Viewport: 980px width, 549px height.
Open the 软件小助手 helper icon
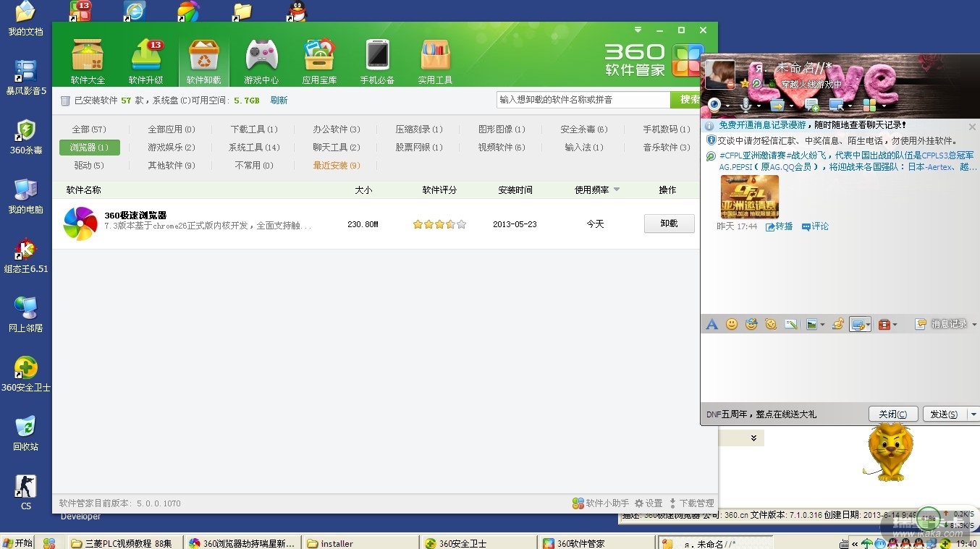pyautogui.click(x=578, y=503)
